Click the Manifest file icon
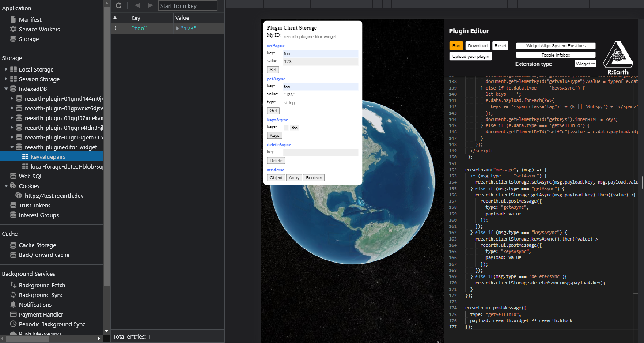Image resolution: width=644 pixels, height=343 pixels. click(x=13, y=19)
